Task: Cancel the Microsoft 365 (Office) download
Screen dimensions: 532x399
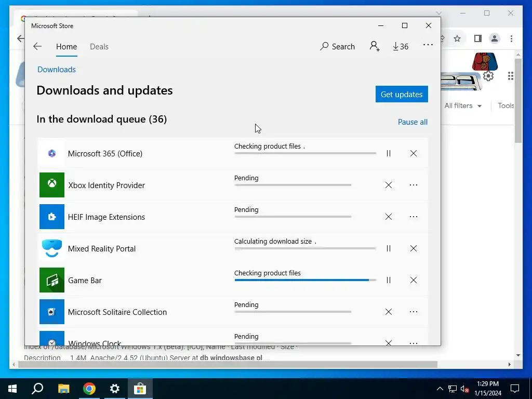Action: click(413, 153)
